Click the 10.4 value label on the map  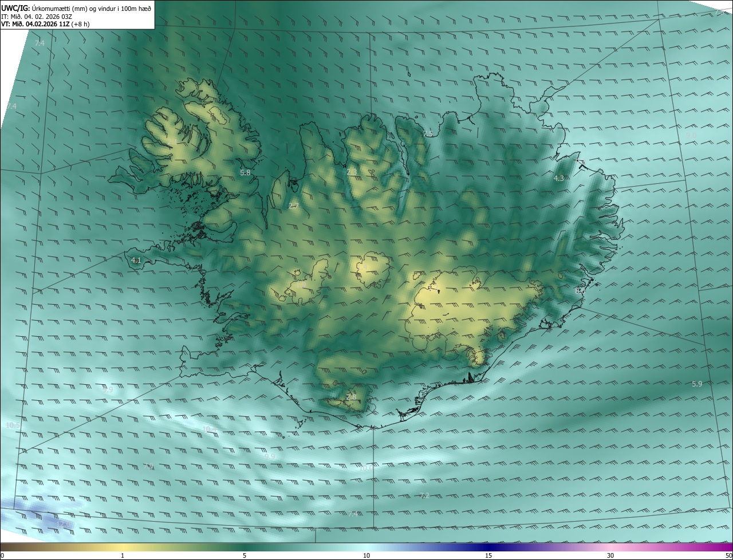point(210,429)
